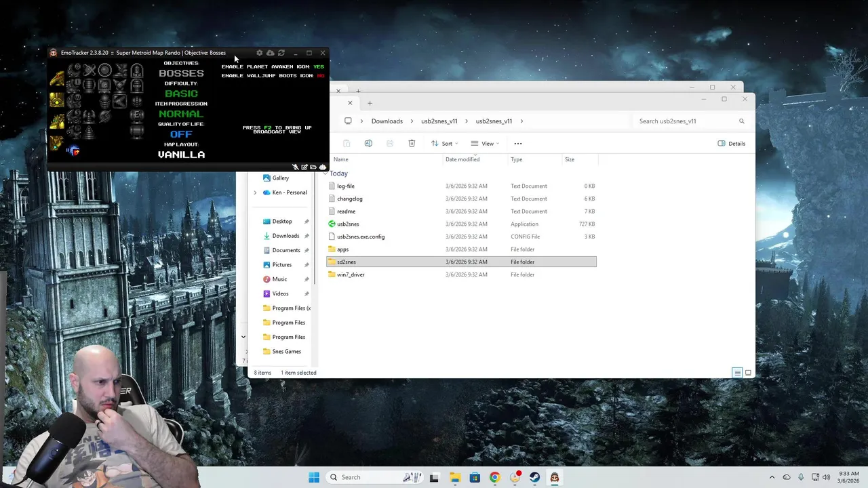
Task: Open Pictures in the navigation pane
Action: coord(281,265)
